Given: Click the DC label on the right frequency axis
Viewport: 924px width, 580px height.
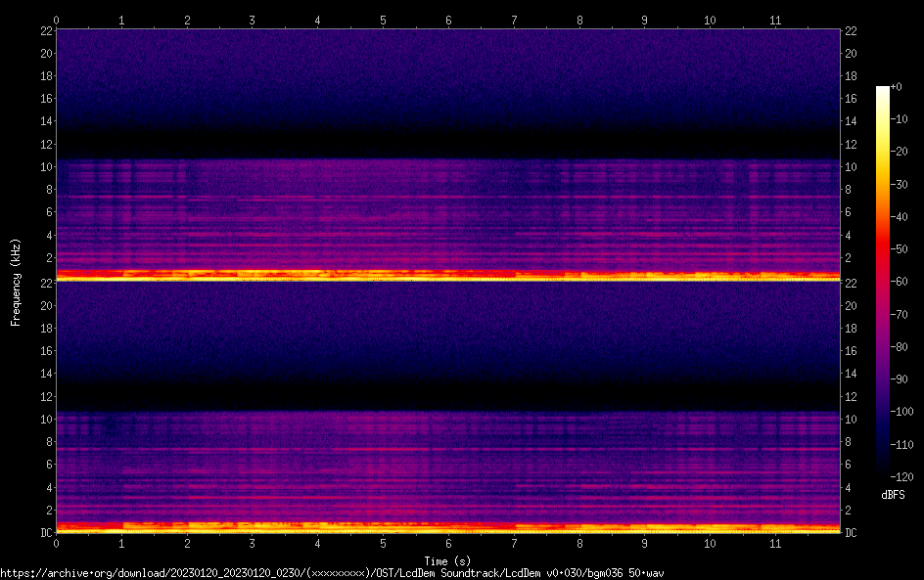Looking at the screenshot, I should (x=852, y=532).
